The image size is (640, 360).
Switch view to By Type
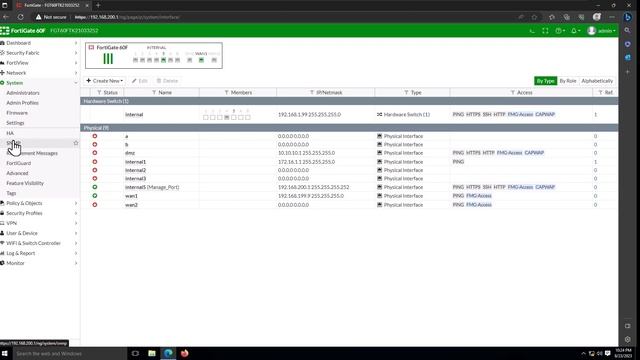545,81
